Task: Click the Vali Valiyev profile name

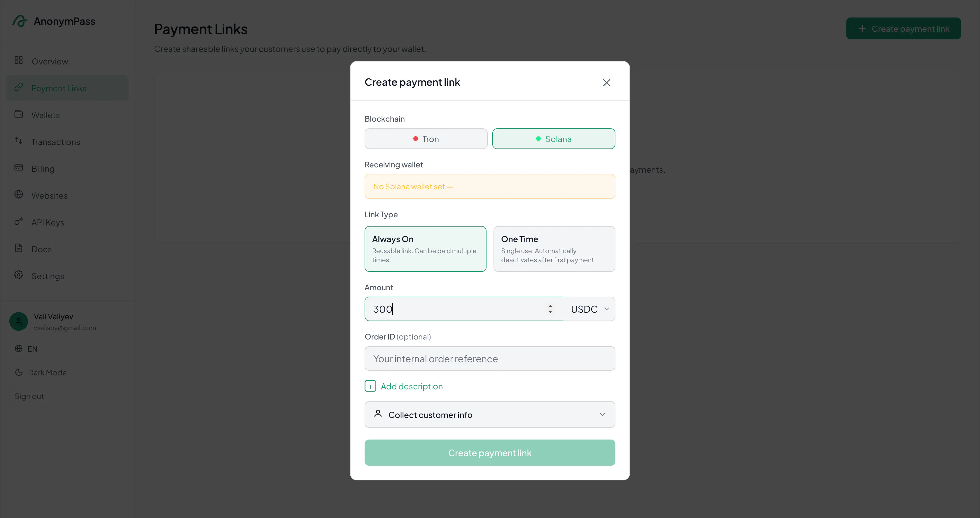Action: pyautogui.click(x=53, y=316)
